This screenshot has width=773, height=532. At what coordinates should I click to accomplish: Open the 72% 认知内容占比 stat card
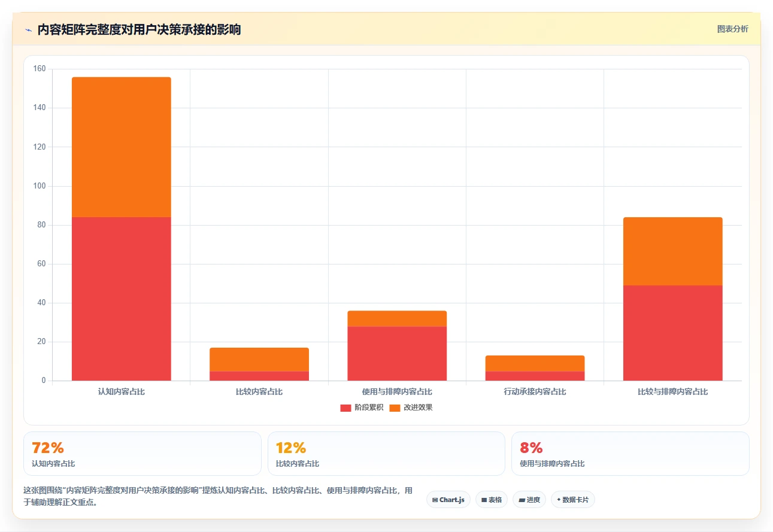tap(143, 454)
